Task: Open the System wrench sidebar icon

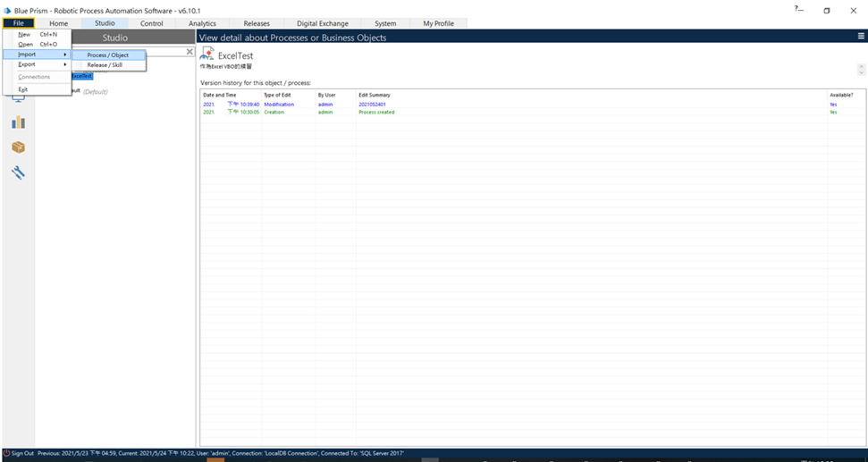Action: tap(18, 172)
